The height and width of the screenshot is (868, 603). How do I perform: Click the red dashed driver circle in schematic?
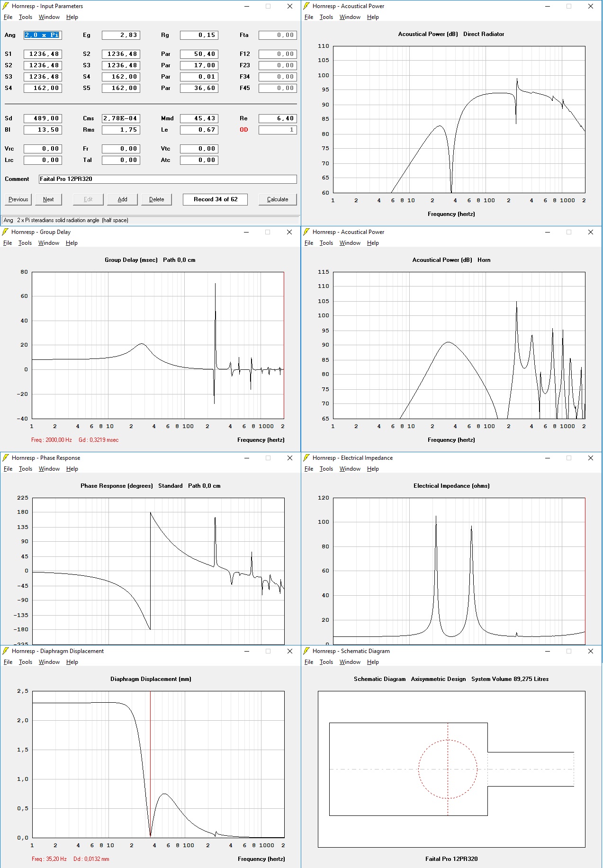coord(448,769)
